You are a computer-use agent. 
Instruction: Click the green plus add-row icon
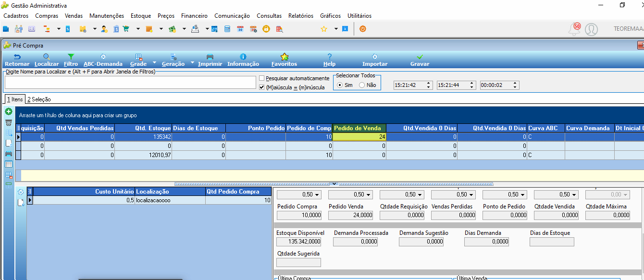point(8,111)
